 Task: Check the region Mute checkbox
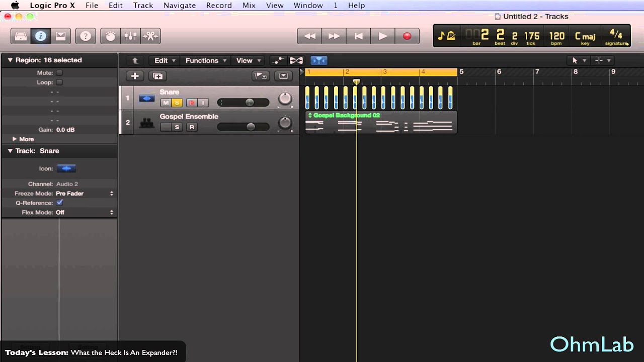[59, 73]
